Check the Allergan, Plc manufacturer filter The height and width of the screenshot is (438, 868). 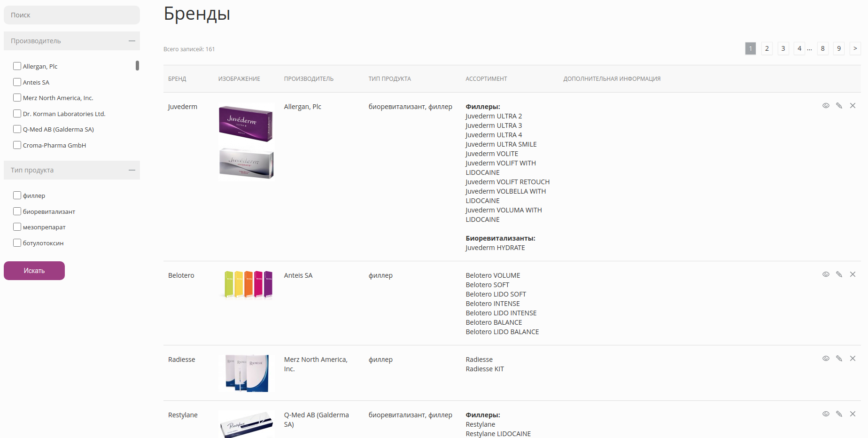click(17, 66)
